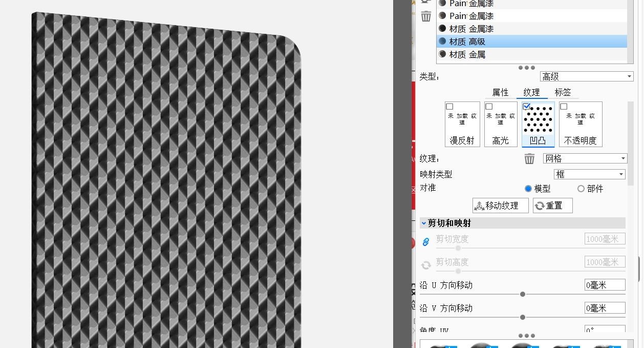Enable the 不透明度 opacity texture checkbox
644x348 pixels.
point(564,107)
